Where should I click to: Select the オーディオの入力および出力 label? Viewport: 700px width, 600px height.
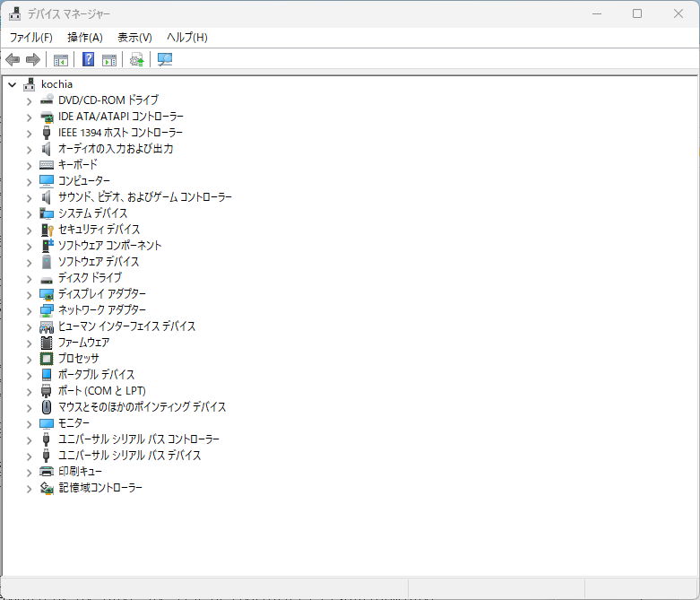click(x=116, y=149)
